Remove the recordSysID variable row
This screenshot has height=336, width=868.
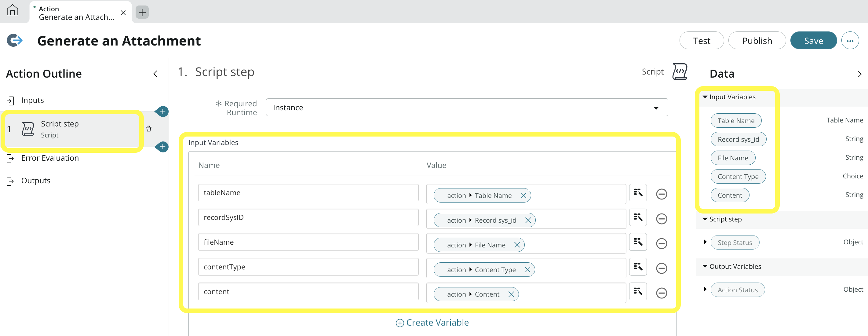coord(661,219)
